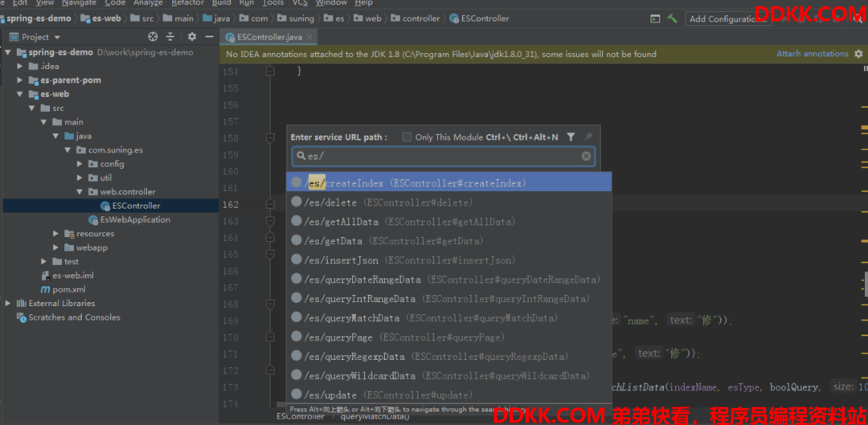The width and height of the screenshot is (868, 425).
Task: Click the round icon beside /es/queryPage
Action: (x=297, y=337)
